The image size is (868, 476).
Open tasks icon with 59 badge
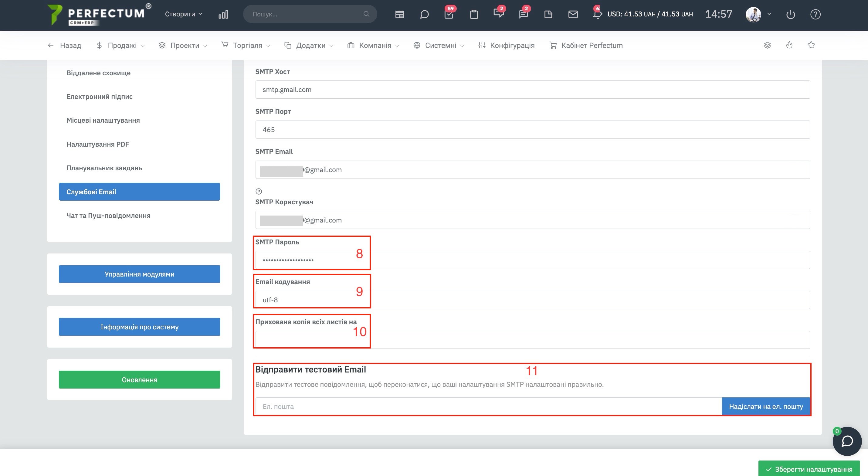click(449, 15)
